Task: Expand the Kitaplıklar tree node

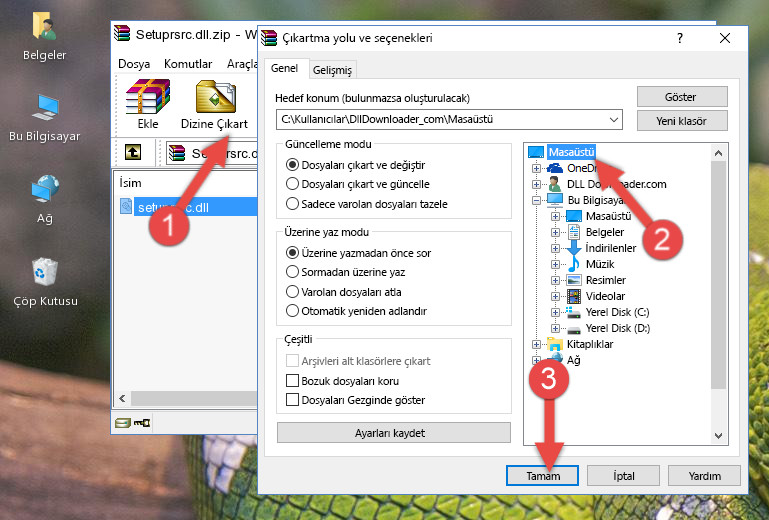Action: tap(536, 344)
